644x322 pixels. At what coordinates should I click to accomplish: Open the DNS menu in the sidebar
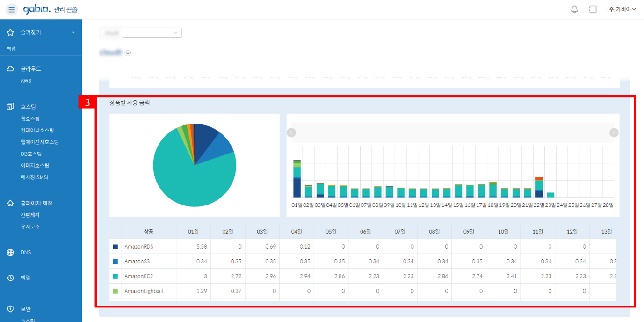point(26,253)
